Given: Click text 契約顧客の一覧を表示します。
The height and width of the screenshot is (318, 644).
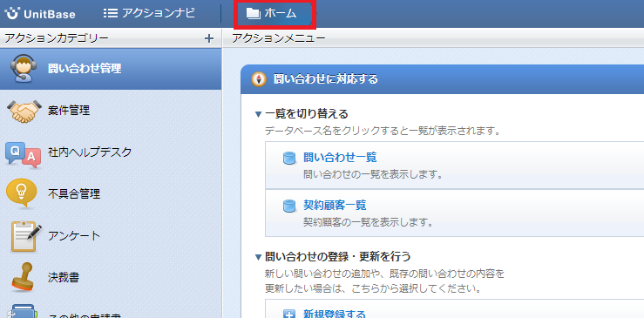Looking at the screenshot, I should (x=369, y=222).
